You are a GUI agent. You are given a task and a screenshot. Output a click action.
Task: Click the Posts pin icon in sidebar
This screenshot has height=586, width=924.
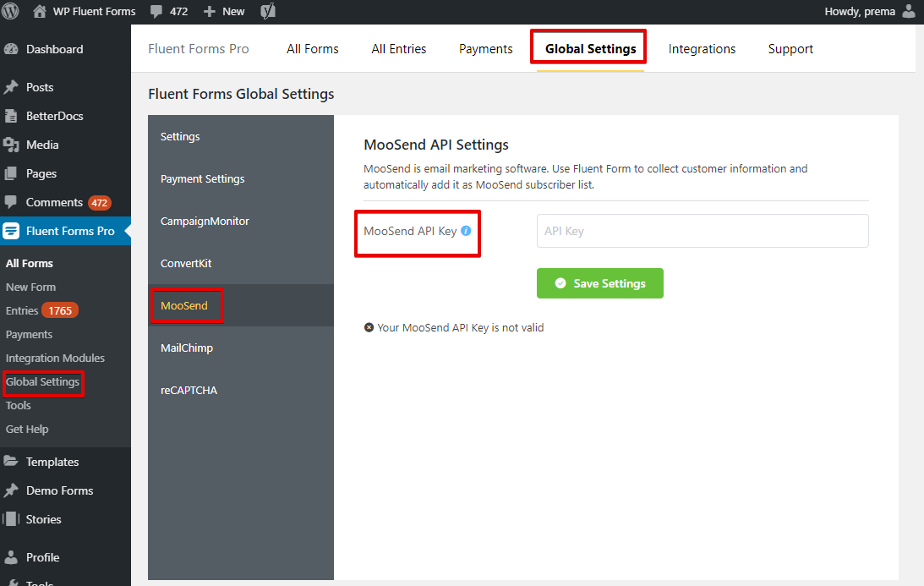11,87
